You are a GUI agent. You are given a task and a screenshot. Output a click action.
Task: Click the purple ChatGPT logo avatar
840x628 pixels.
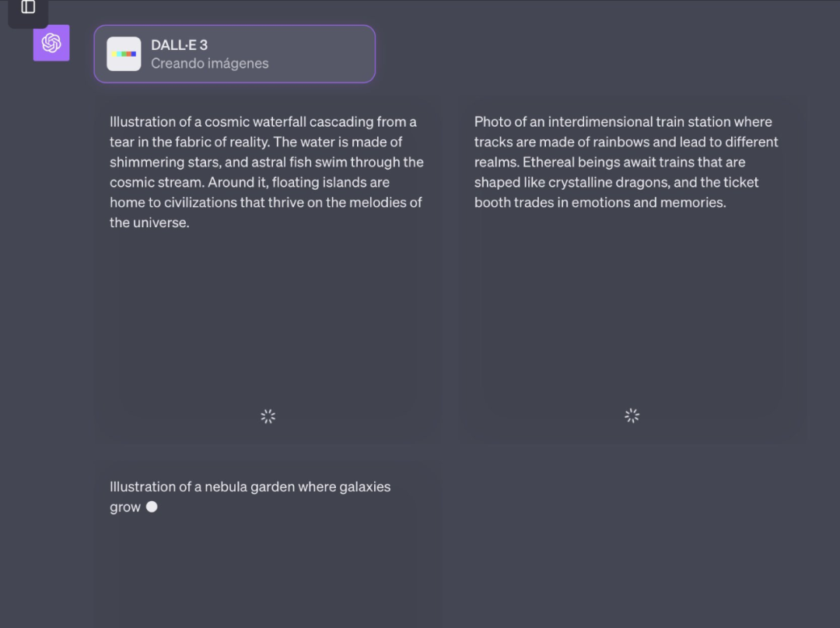(51, 43)
